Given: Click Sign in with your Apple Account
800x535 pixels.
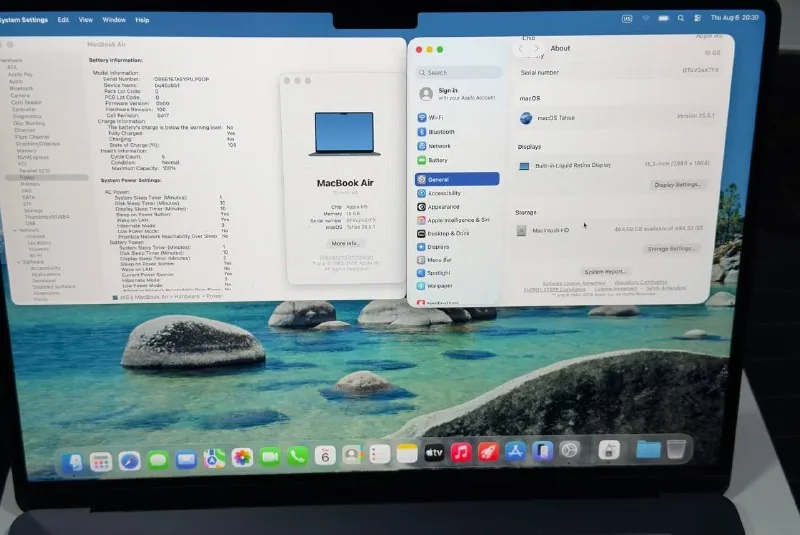Looking at the screenshot, I should (x=457, y=94).
